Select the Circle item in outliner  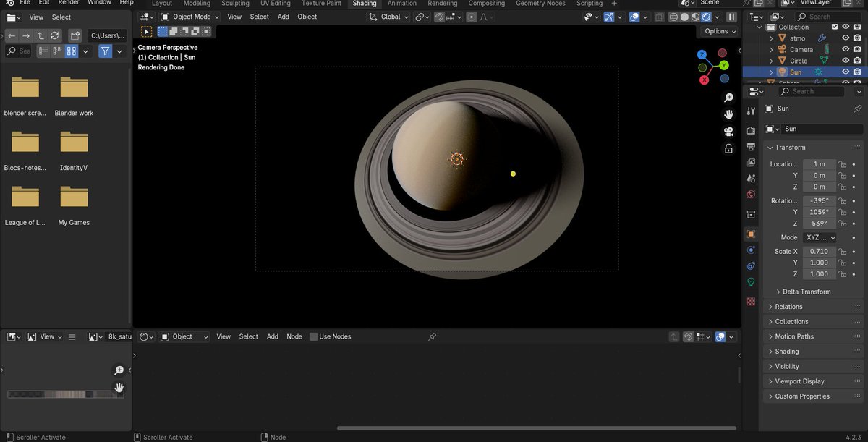coord(799,61)
